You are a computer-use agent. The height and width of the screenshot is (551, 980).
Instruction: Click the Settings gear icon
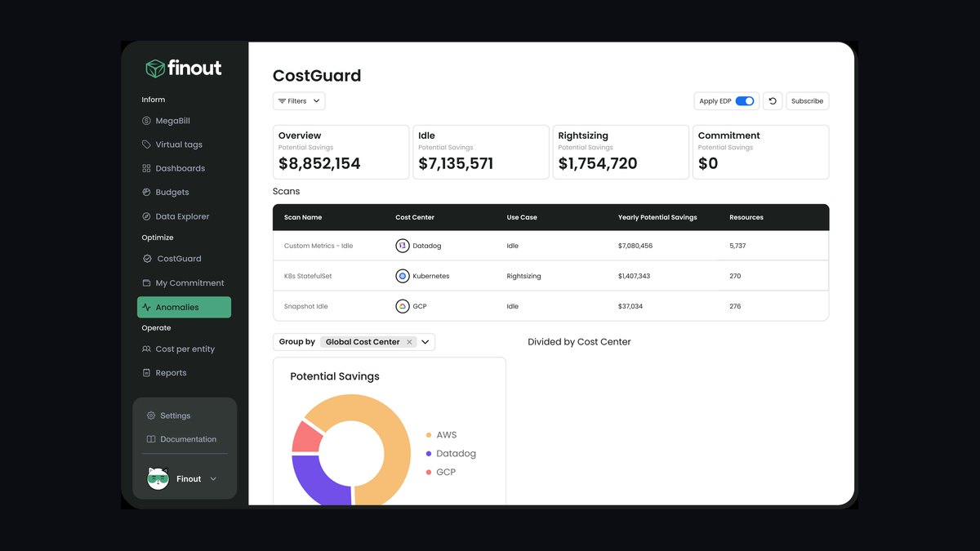pos(151,415)
